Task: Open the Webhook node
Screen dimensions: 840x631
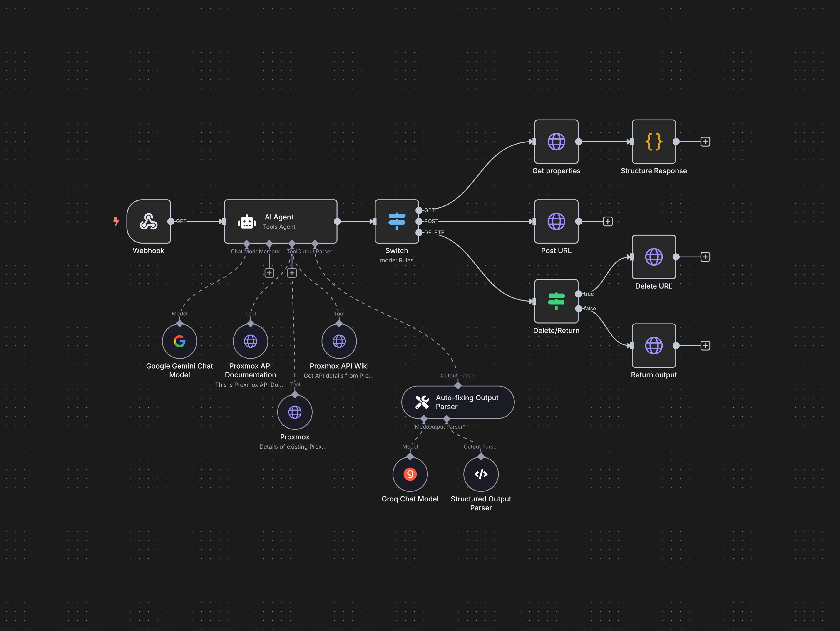Action: pyautogui.click(x=149, y=222)
